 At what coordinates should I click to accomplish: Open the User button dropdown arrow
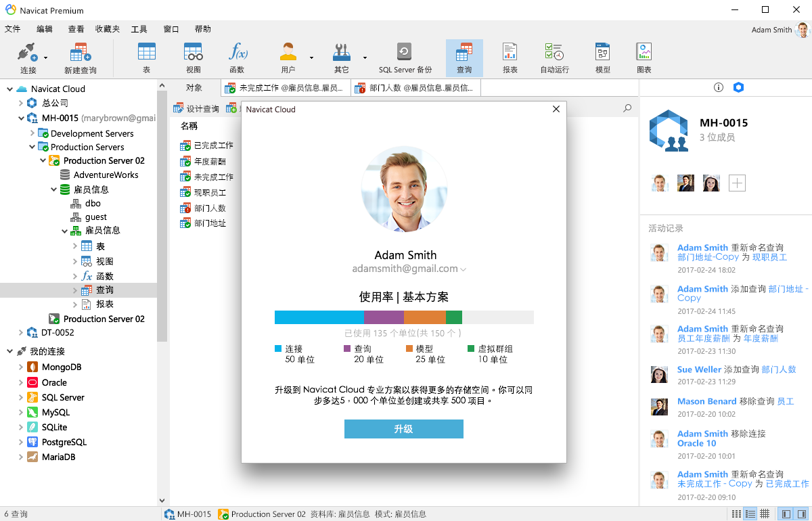(311, 58)
